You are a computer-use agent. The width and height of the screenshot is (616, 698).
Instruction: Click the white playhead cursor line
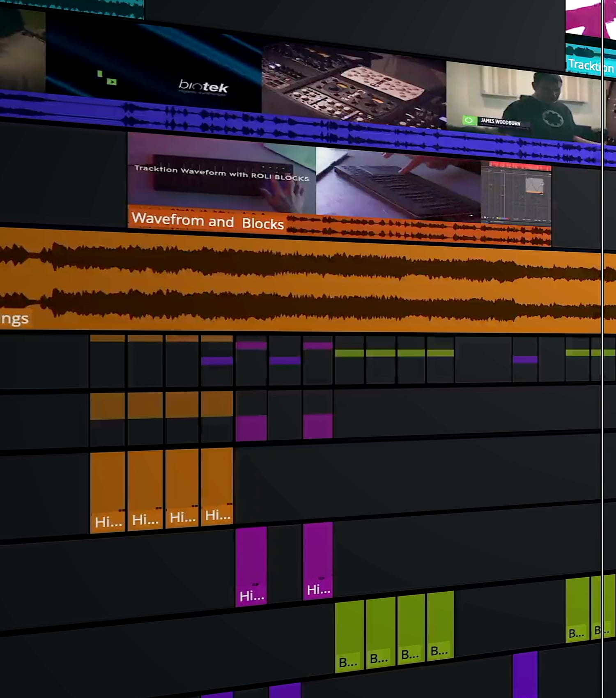(602, 349)
